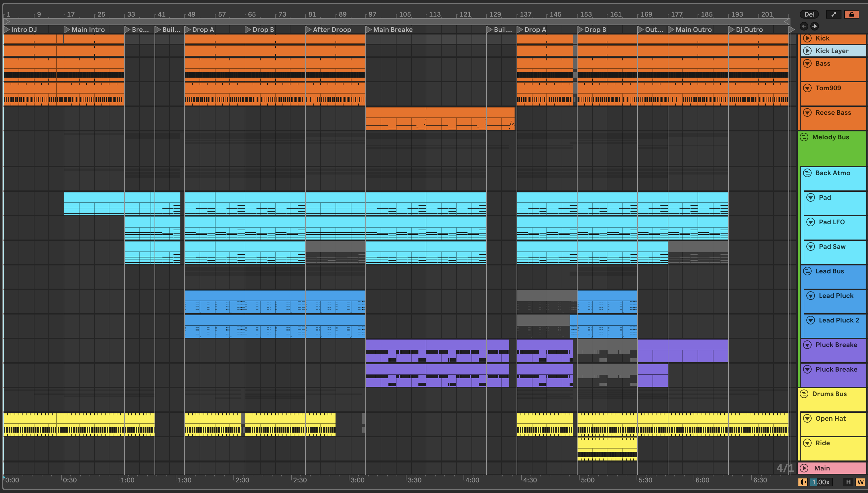
Task: Toggle the W width optimize button
Action: [x=860, y=482]
